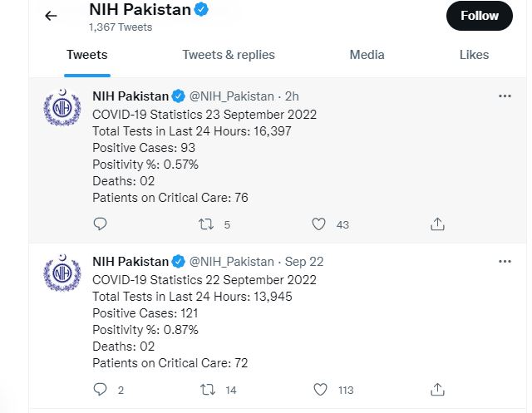The width and height of the screenshot is (532, 413).
Task: Click the NIH avatar on the second tweet
Action: click(x=62, y=273)
